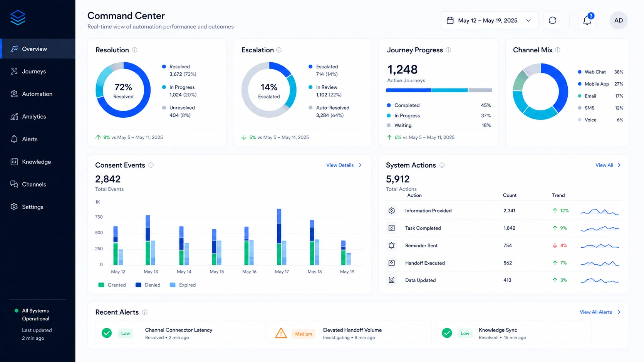Click the View Details chevron arrow
644x362 pixels.
pyautogui.click(x=360, y=165)
